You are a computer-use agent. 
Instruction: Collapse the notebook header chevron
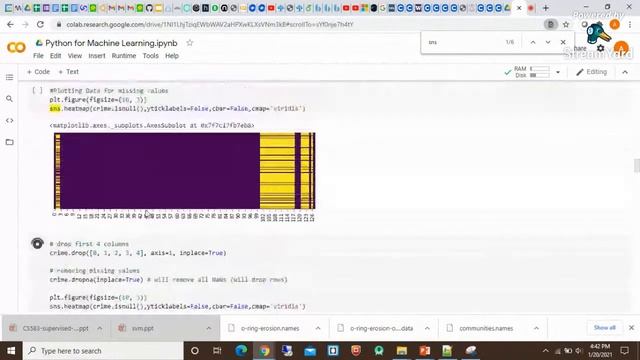tap(625, 72)
